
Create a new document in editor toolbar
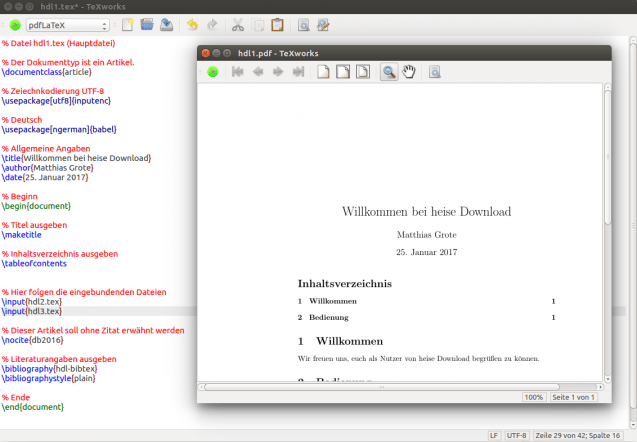coord(128,25)
